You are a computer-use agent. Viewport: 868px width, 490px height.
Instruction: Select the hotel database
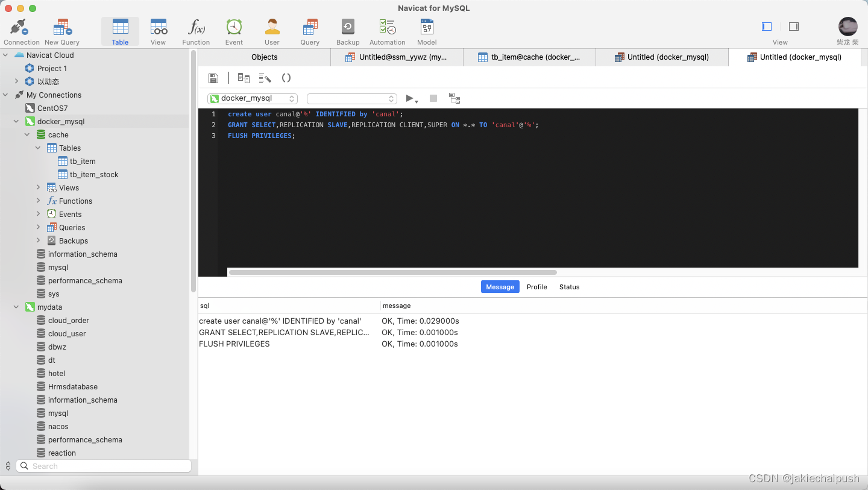pos(57,373)
